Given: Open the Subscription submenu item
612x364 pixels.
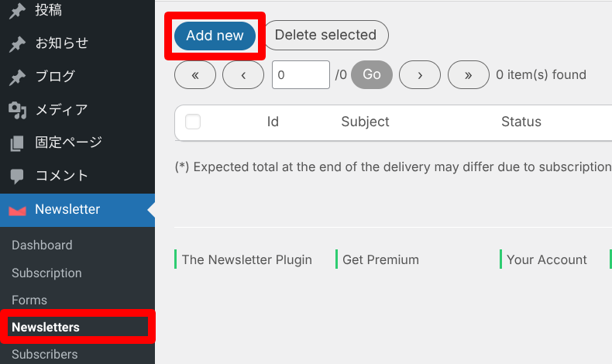Looking at the screenshot, I should point(46,273).
